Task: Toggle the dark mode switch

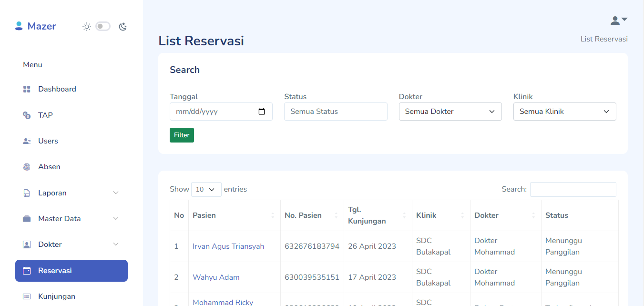Action: click(102, 27)
